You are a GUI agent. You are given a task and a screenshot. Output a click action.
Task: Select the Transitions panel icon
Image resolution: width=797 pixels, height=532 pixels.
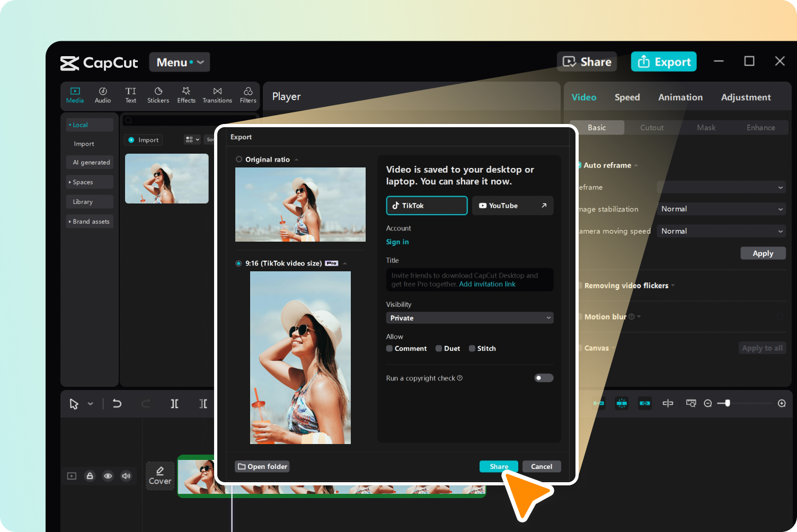click(217, 95)
